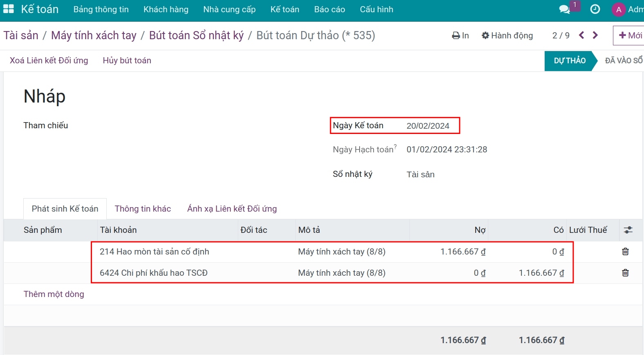The width and height of the screenshot is (644, 355).
Task: Click the admin user avatar
Action: [x=618, y=9]
